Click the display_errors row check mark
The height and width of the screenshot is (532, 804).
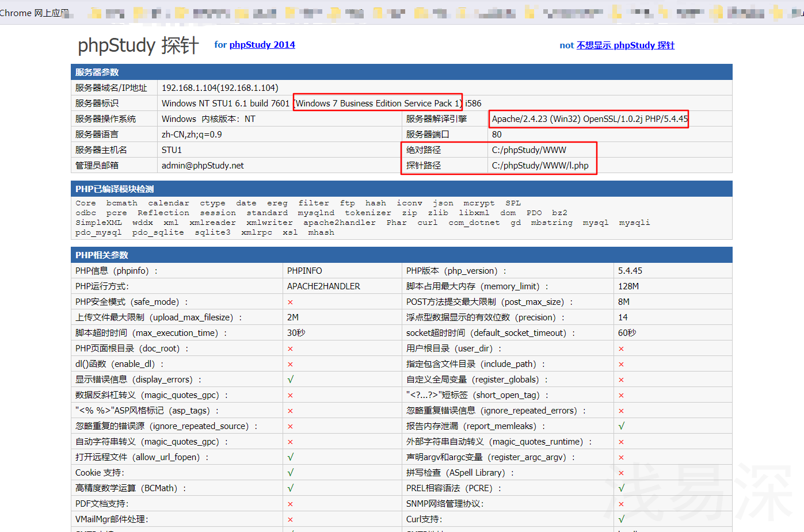[x=291, y=380]
